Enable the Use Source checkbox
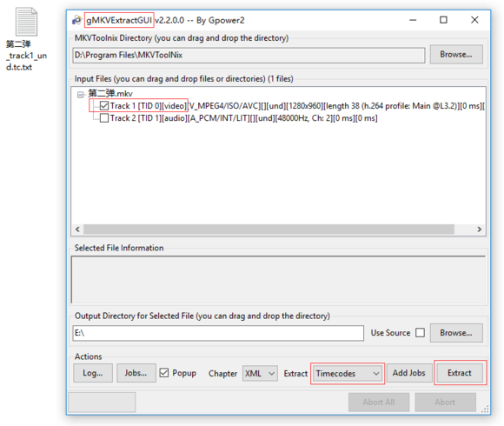This screenshot has height=426, width=504. (420, 332)
